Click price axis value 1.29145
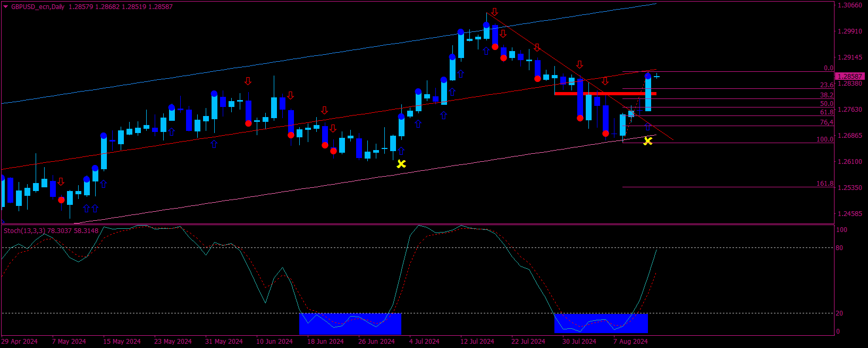 point(850,57)
